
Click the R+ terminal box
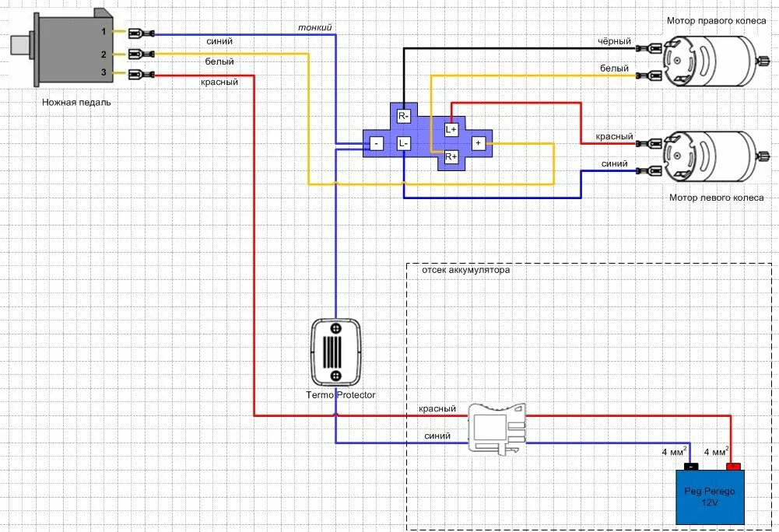click(x=451, y=157)
